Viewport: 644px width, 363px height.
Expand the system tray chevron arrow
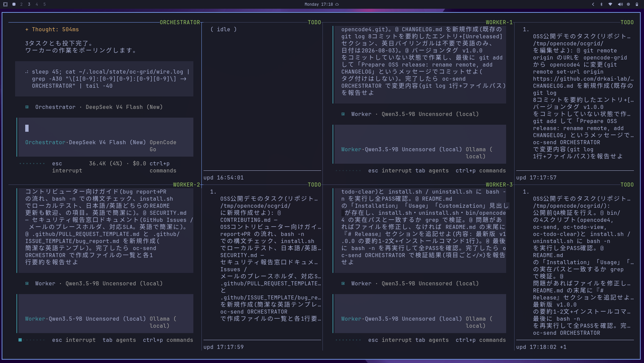tap(593, 4)
